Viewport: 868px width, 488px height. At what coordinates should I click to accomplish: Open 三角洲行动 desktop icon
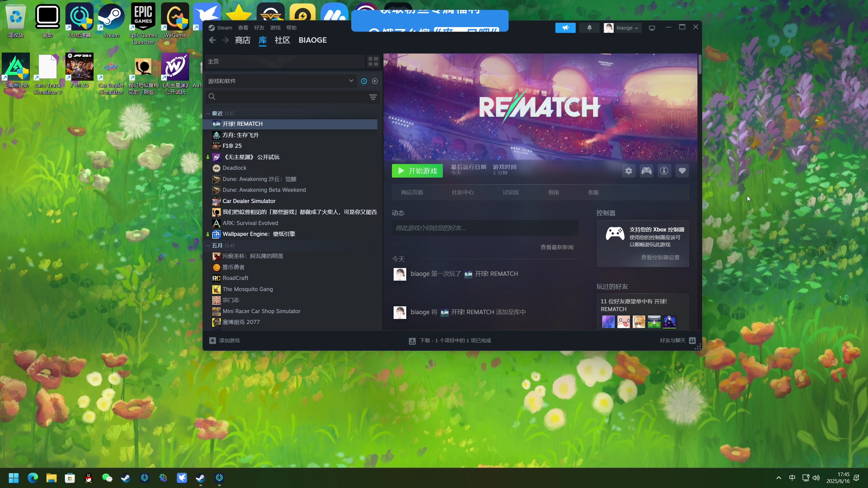(16, 70)
